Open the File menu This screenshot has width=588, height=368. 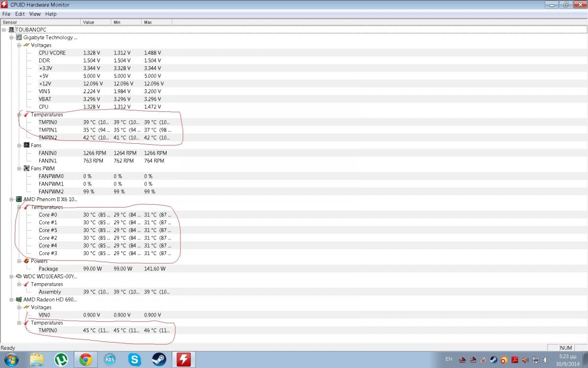tap(6, 14)
